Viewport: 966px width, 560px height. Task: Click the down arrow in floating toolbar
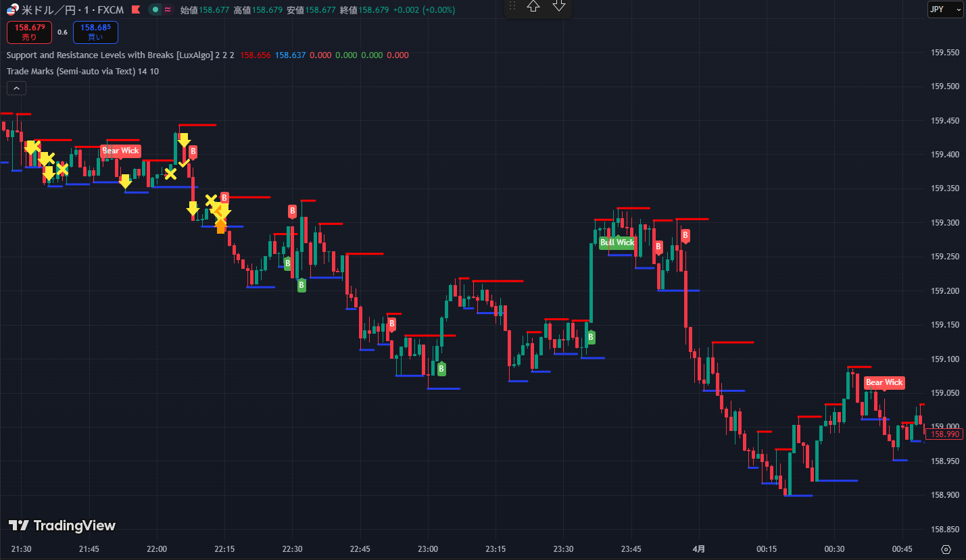coord(558,6)
